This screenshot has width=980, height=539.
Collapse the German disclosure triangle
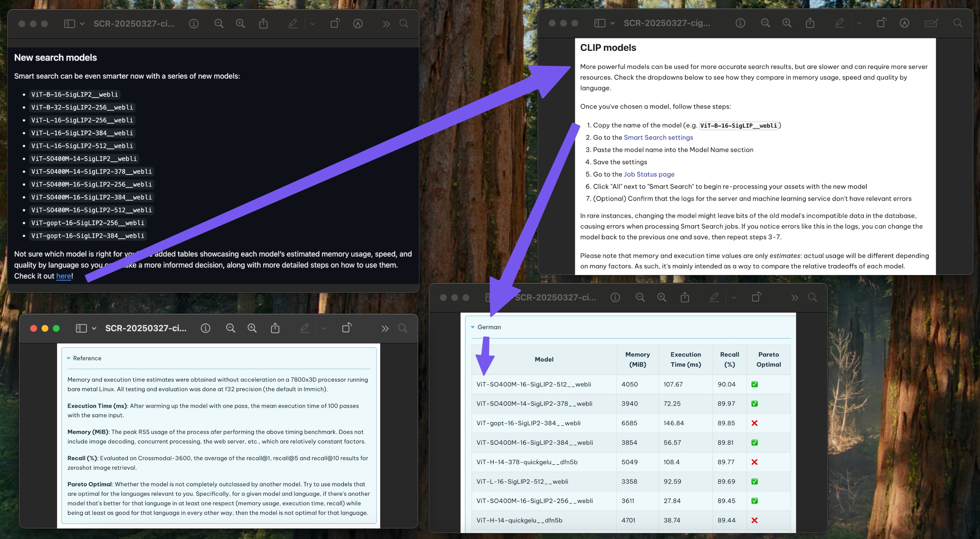pos(473,327)
